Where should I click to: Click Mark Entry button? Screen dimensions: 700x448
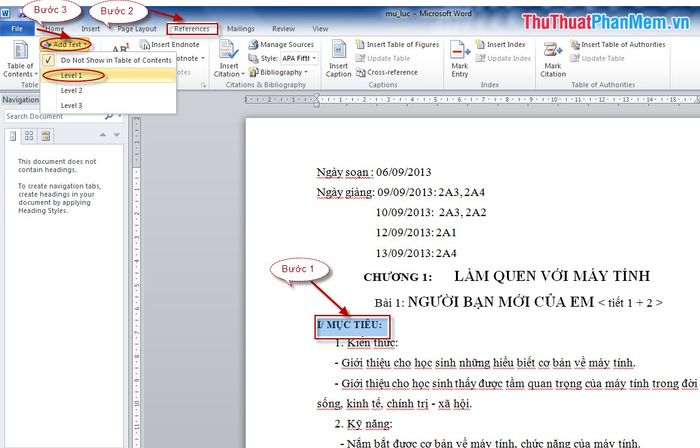(460, 59)
